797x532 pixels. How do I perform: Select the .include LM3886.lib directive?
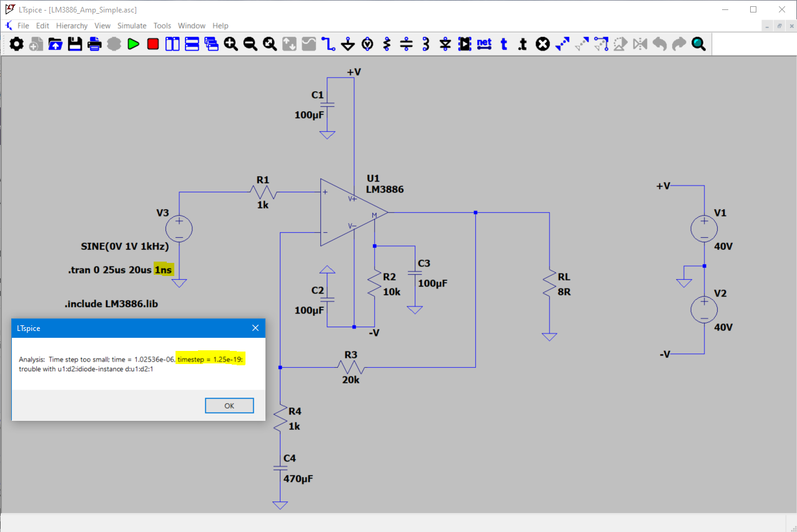tap(111, 304)
